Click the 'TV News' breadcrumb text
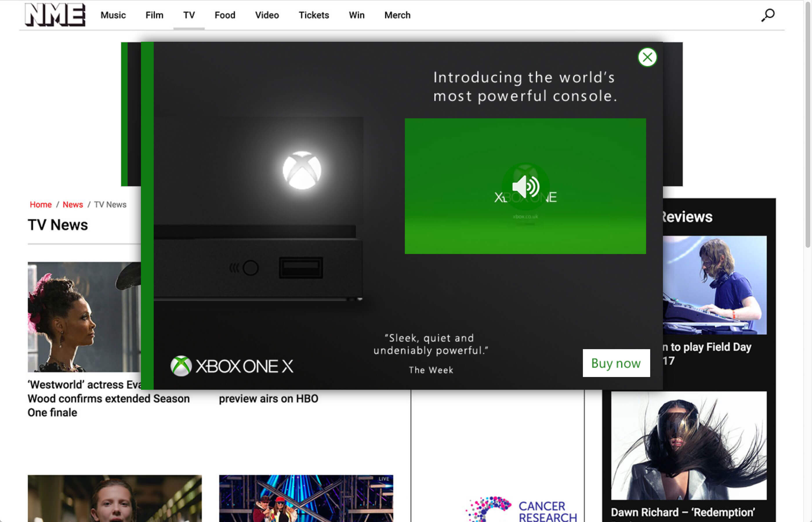The image size is (812, 522). (110, 205)
